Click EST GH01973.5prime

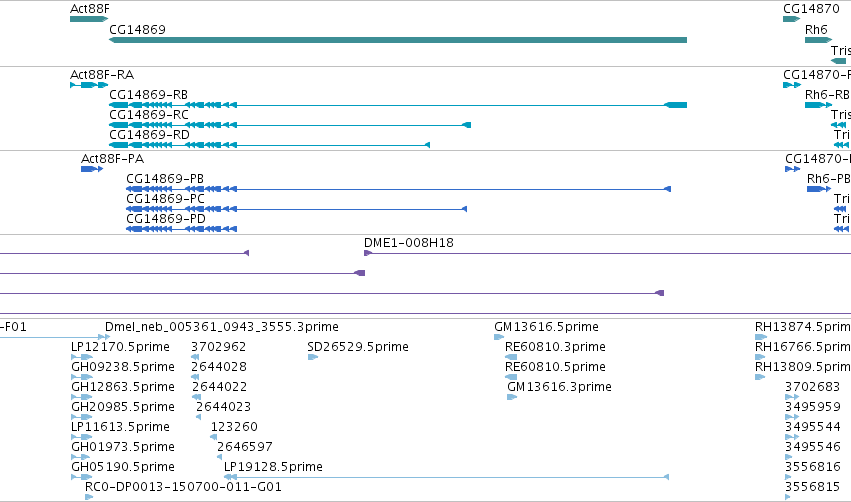[x=123, y=447]
